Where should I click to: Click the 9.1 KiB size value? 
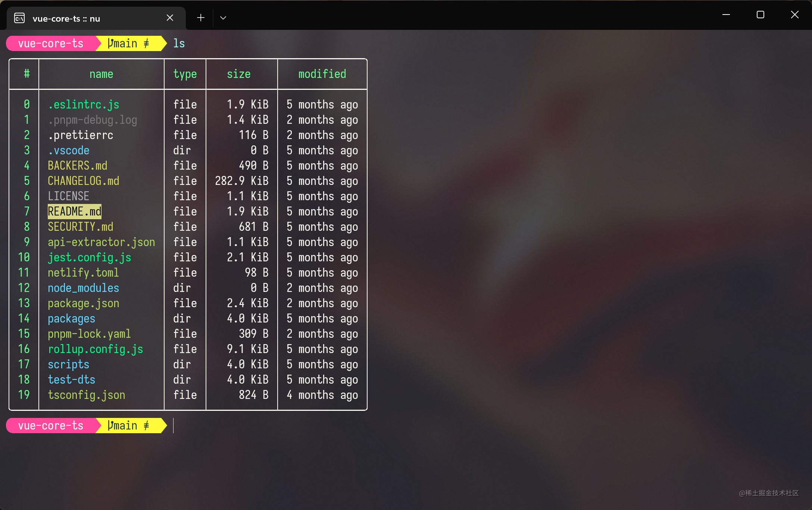click(248, 349)
